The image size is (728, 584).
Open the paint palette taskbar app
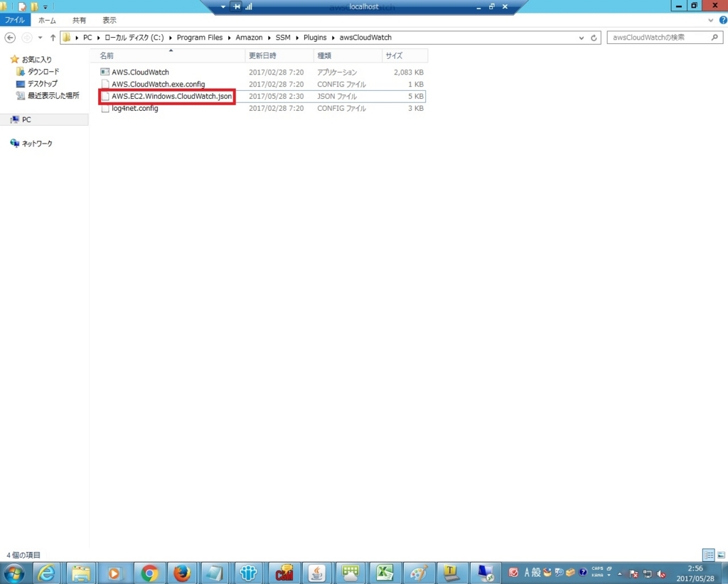pos(418,574)
